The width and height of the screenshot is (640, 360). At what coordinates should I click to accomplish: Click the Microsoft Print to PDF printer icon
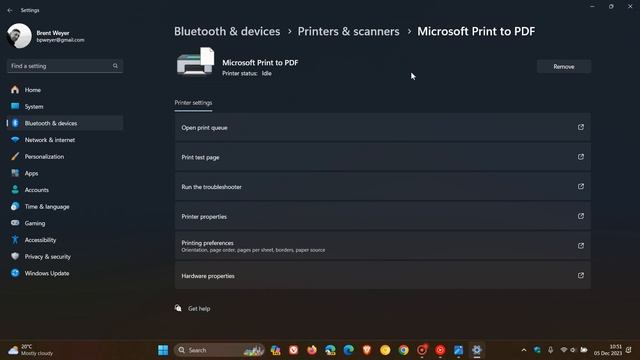[x=196, y=61]
